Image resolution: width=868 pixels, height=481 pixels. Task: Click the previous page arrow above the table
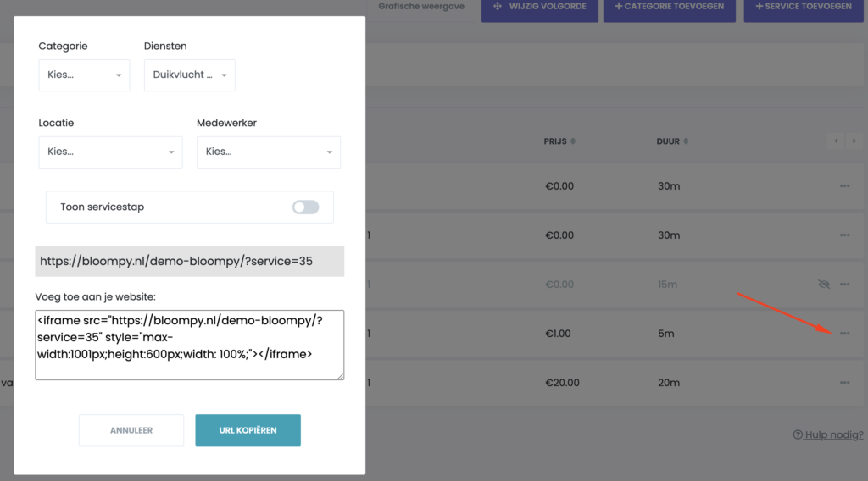[836, 141]
